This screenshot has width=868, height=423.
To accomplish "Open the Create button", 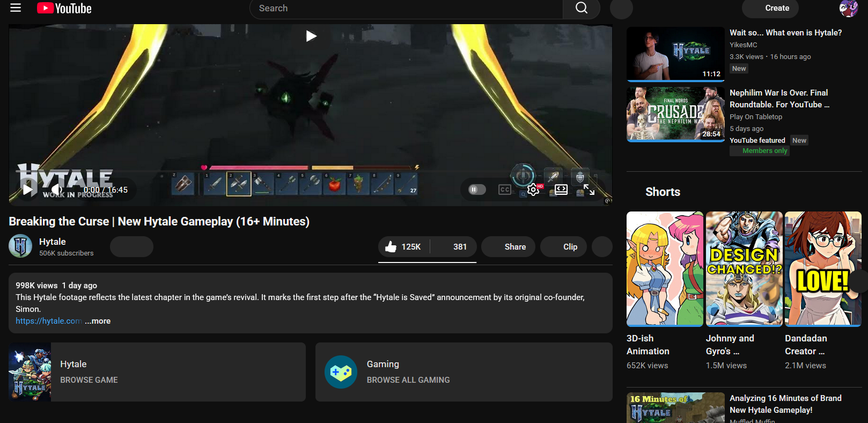I will click(770, 8).
